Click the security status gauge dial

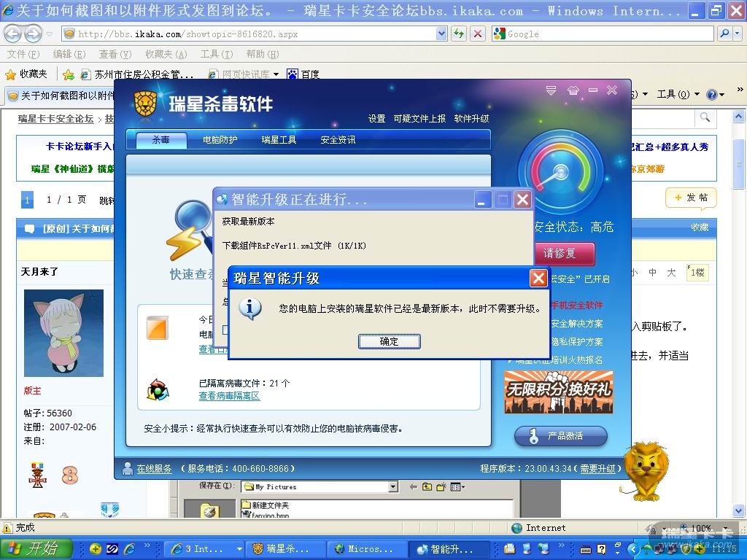561,172
